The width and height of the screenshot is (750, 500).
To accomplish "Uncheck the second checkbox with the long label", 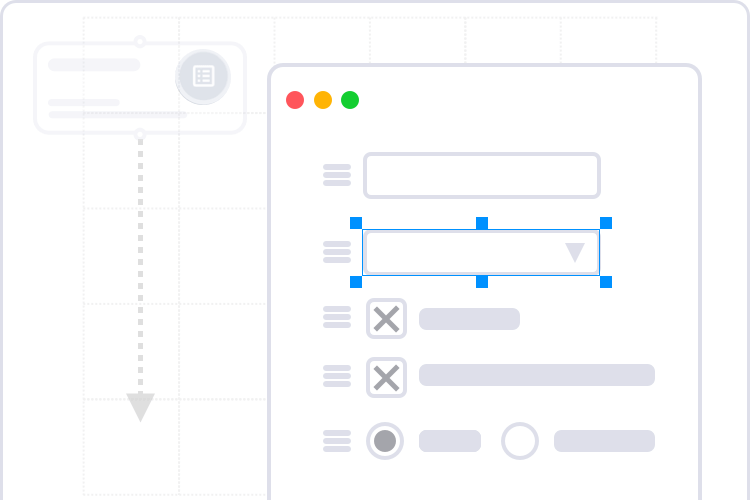I will (x=386, y=377).
